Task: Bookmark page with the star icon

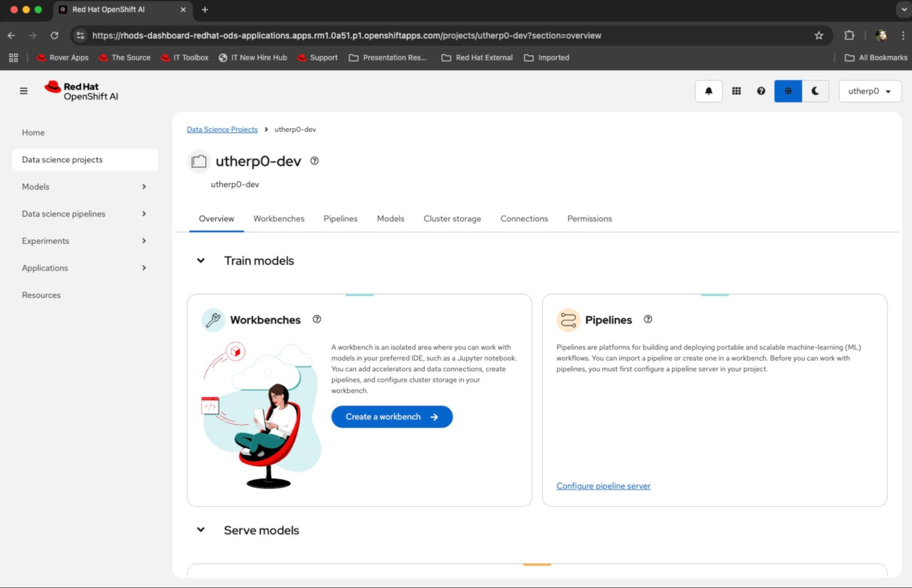Action: click(x=818, y=36)
